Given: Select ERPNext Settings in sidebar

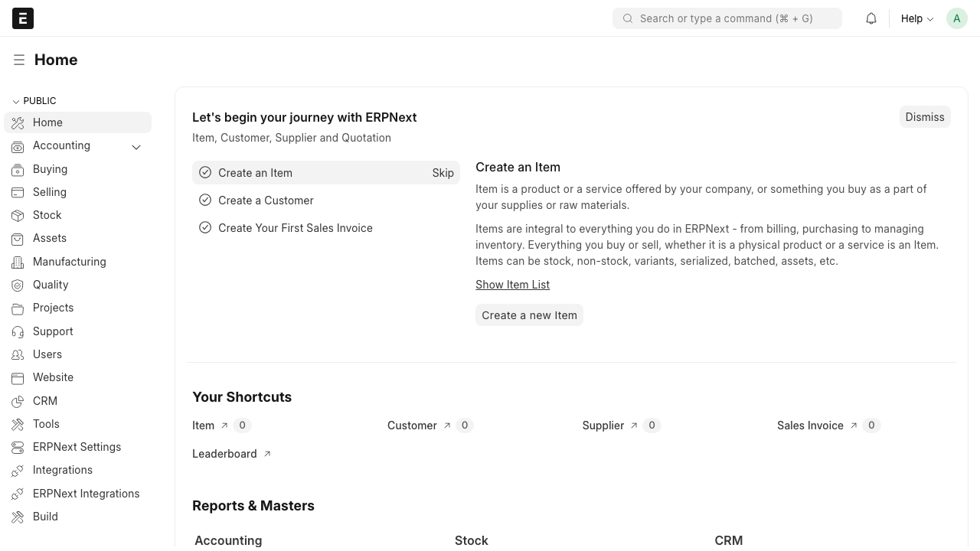Looking at the screenshot, I should point(78,447).
